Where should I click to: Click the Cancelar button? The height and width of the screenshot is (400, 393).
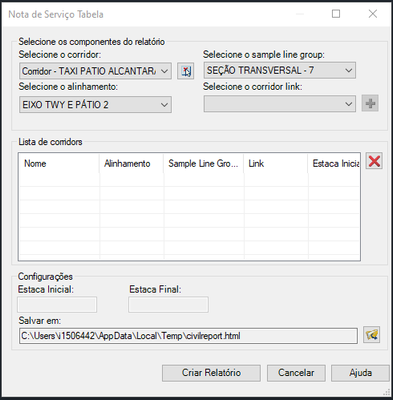296,373
